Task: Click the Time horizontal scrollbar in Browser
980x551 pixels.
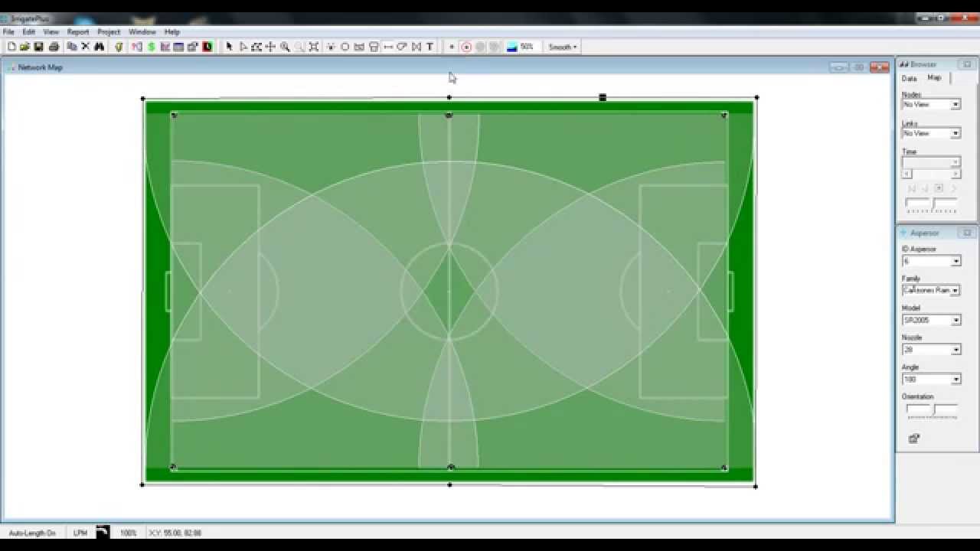Action: [x=931, y=174]
